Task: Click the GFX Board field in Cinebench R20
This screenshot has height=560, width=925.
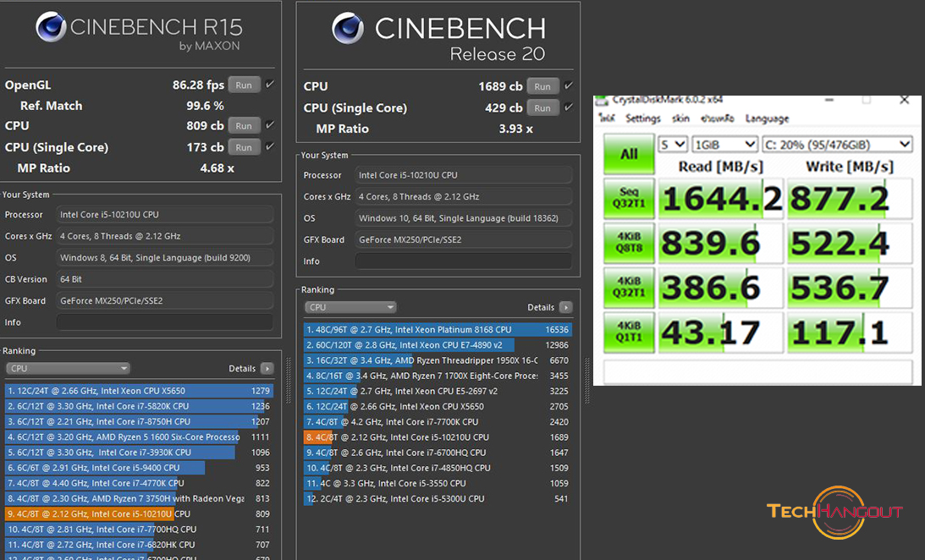Action: click(x=464, y=240)
